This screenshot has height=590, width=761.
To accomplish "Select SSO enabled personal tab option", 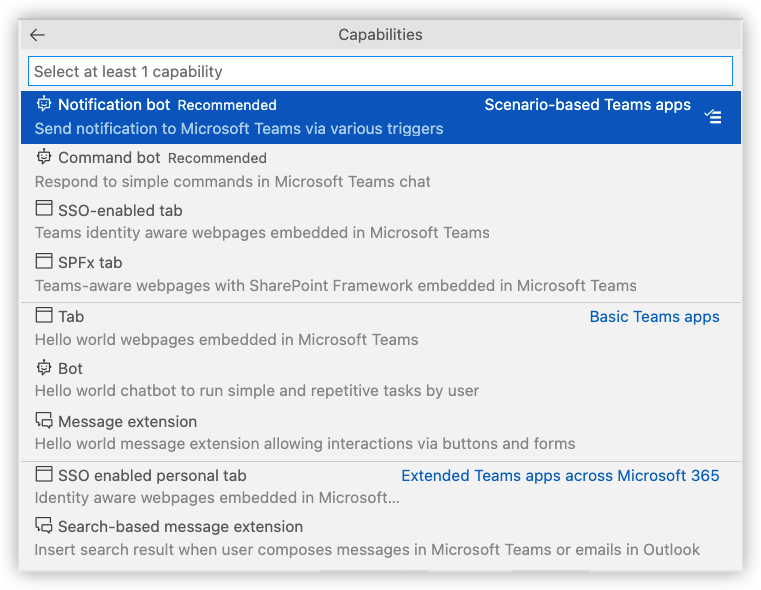I will coord(380,486).
